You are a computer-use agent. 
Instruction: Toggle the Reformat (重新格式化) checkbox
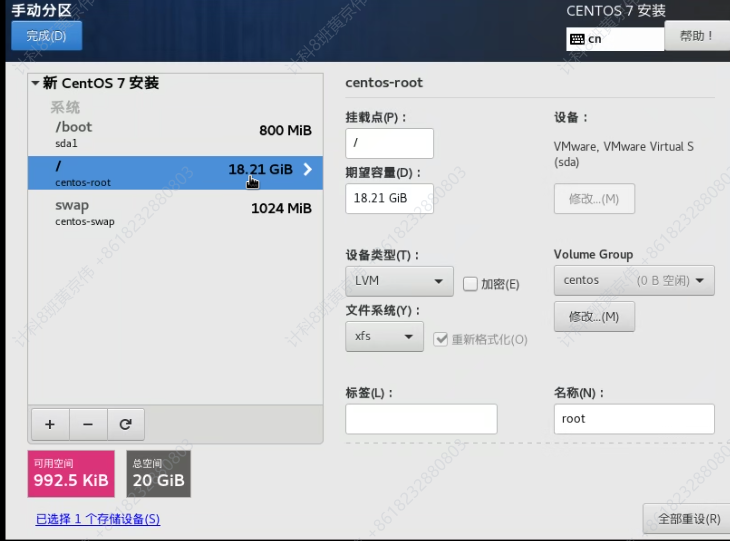(440, 339)
